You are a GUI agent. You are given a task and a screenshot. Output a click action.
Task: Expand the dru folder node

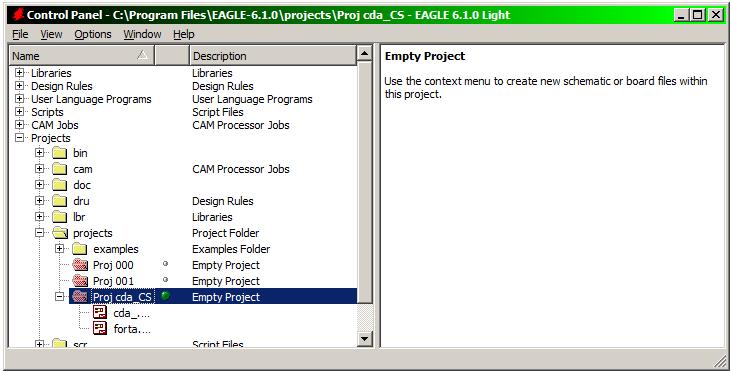[x=40, y=200]
